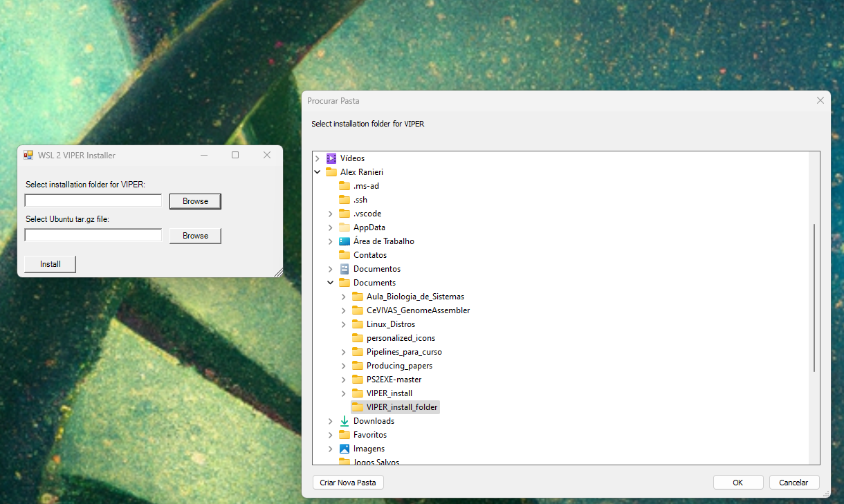Click the VIPER_install_folder folder icon
The image size is (844, 504).
pos(357,407)
